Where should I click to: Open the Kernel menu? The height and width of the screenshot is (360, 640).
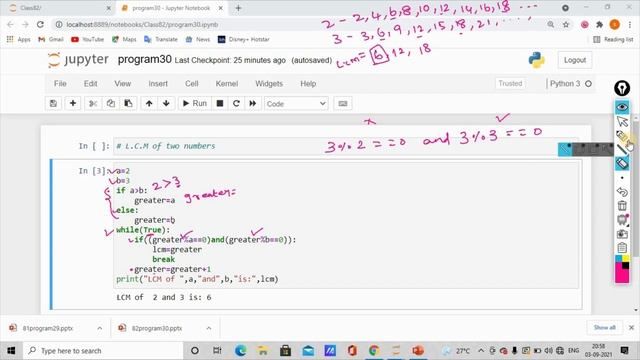[x=227, y=84]
